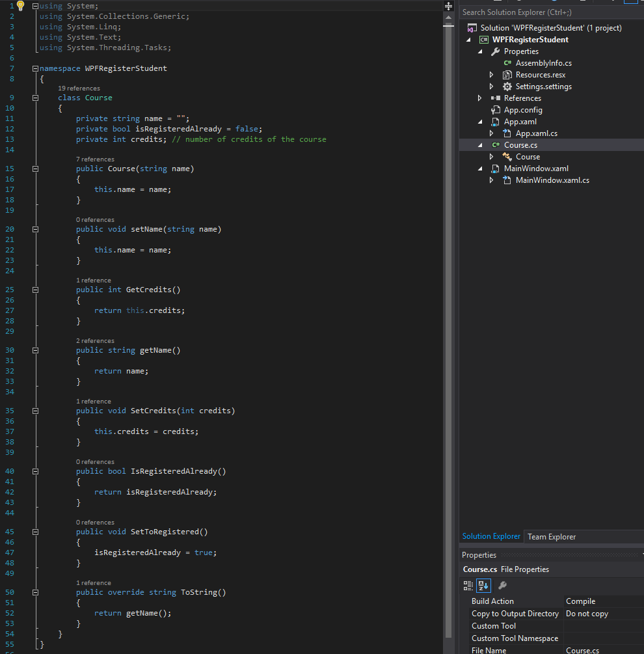
Task: Collapse the getName method block
Action: (35, 350)
